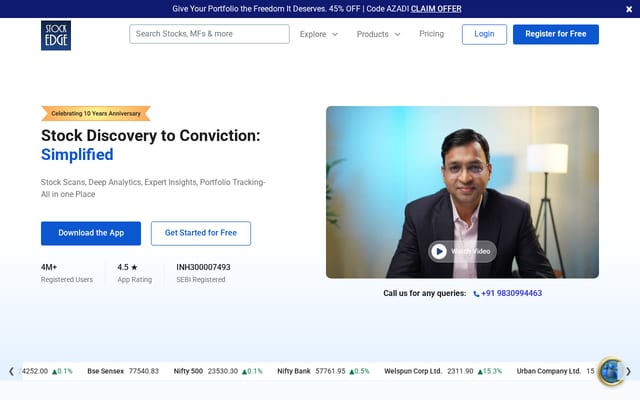Click the StockEdge logo
640x400 pixels.
[x=56, y=36]
